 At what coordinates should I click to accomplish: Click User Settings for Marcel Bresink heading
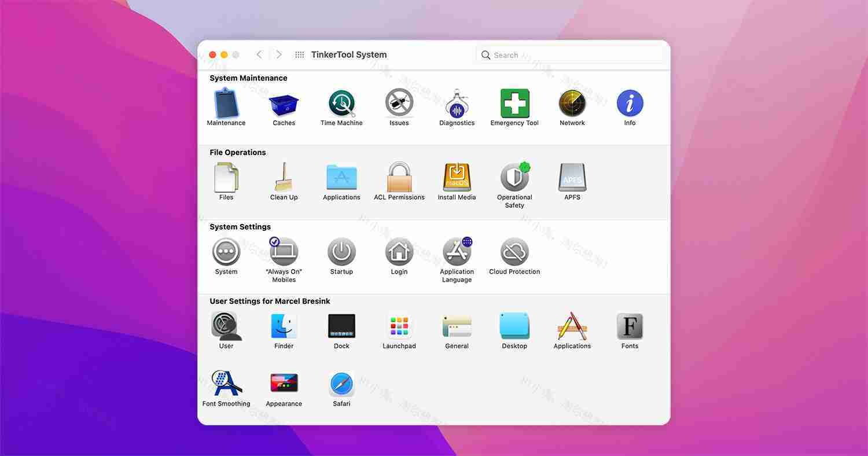tap(270, 301)
